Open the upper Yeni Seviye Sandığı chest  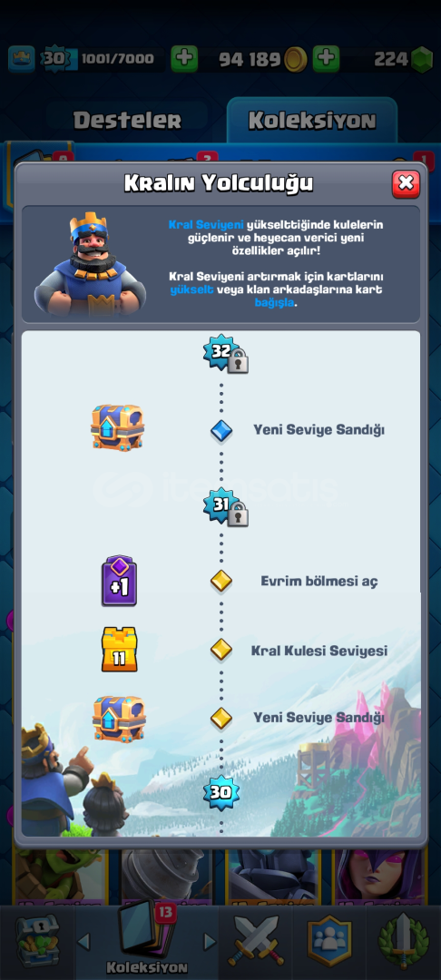(117, 427)
